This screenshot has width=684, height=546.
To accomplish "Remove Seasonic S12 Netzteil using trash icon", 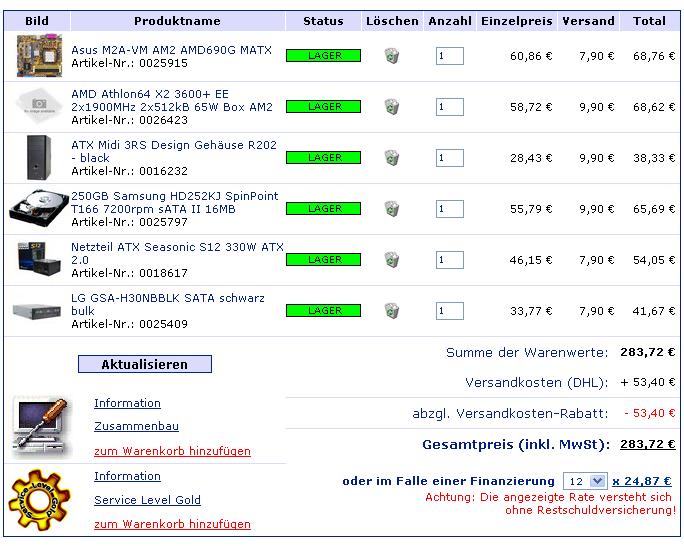I will [392, 260].
